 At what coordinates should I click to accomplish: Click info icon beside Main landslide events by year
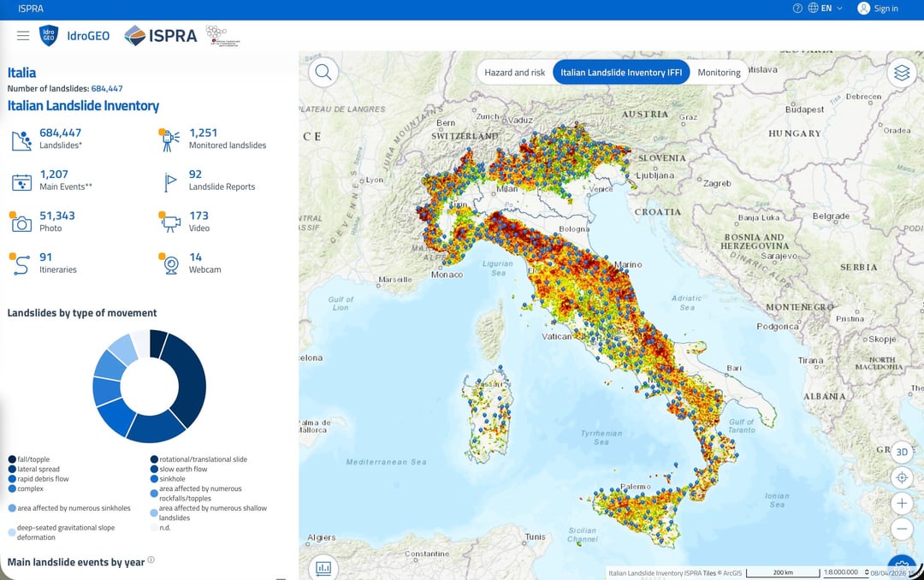tap(151, 560)
